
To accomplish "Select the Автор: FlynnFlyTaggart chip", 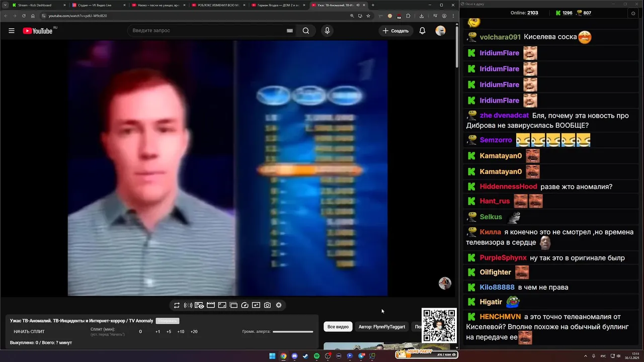I will [382, 327].
